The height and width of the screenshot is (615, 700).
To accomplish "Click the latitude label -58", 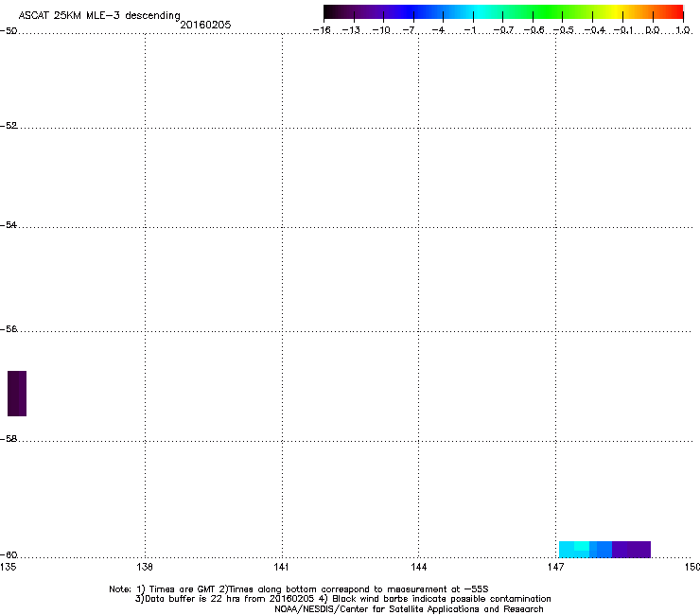I will pos(9,439).
